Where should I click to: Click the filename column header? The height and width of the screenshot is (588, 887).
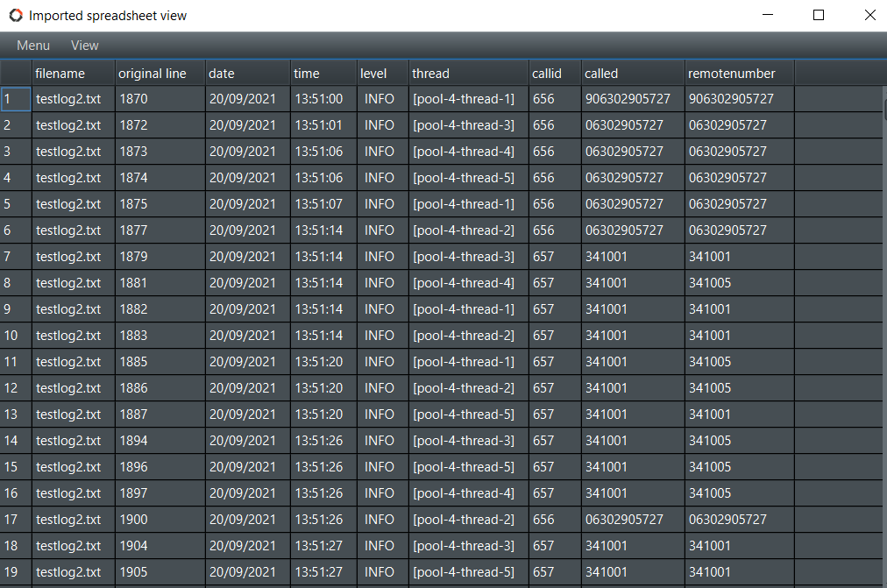pos(74,74)
